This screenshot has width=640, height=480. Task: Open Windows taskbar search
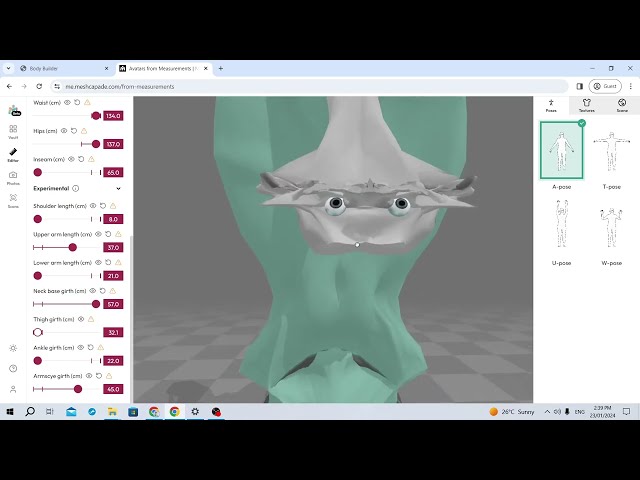click(30, 412)
